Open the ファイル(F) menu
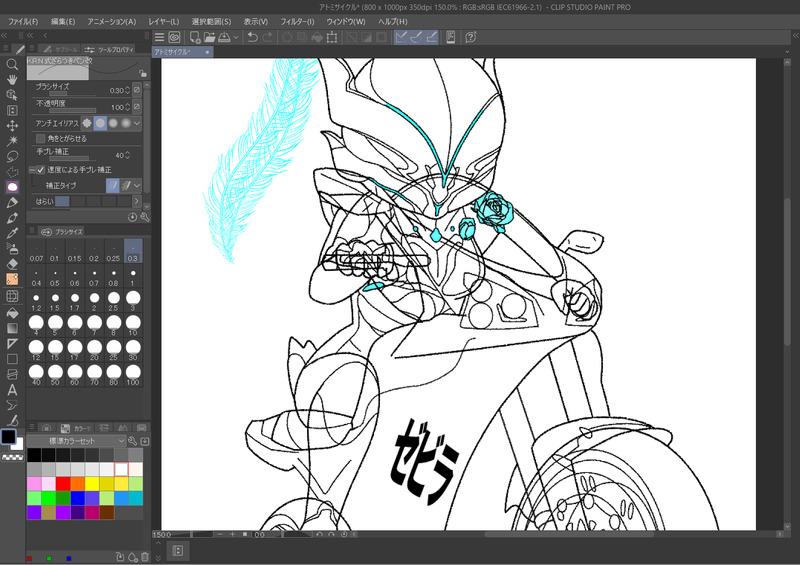The height and width of the screenshot is (565, 800). coord(22,21)
